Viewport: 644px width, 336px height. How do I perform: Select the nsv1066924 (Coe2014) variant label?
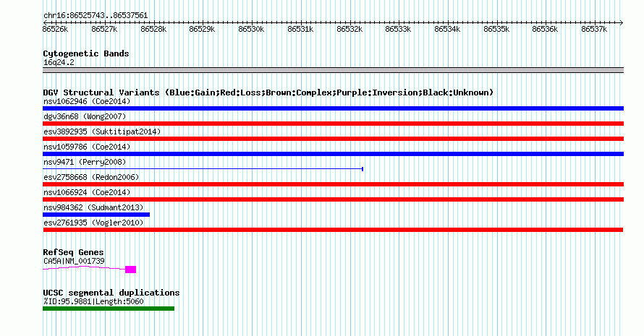point(87,192)
